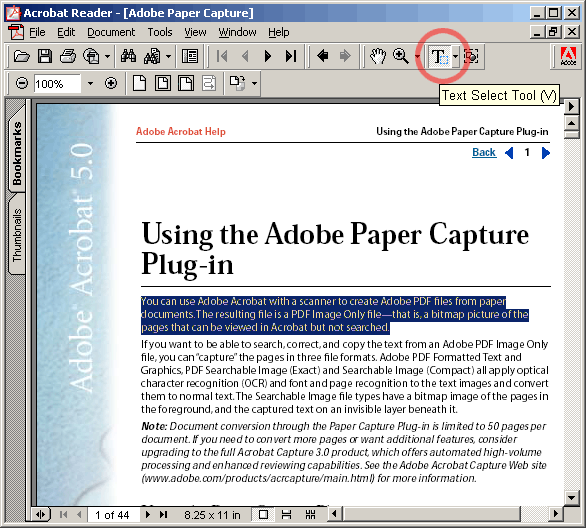Open the View menu
Viewport: 586px width, 528px height.
[195, 33]
